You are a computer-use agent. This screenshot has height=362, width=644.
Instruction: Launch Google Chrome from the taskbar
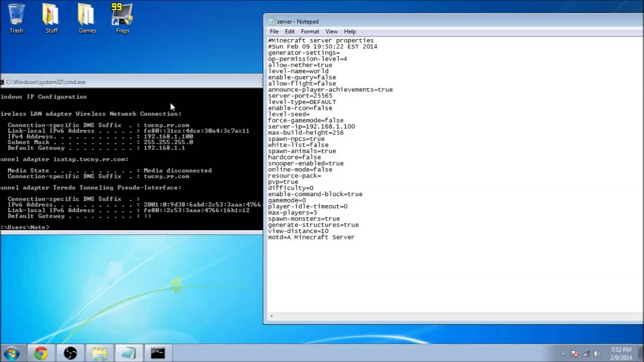[x=41, y=353]
